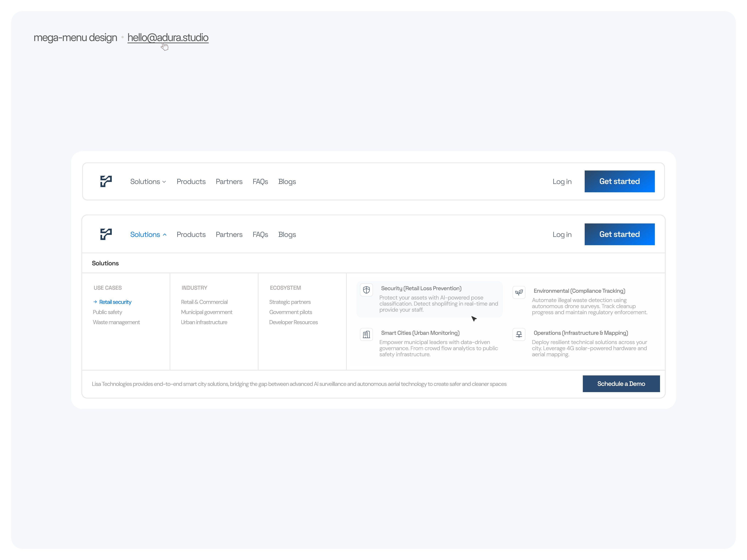Click the shield icon for Security
This screenshot has width=747, height=560.
click(366, 290)
